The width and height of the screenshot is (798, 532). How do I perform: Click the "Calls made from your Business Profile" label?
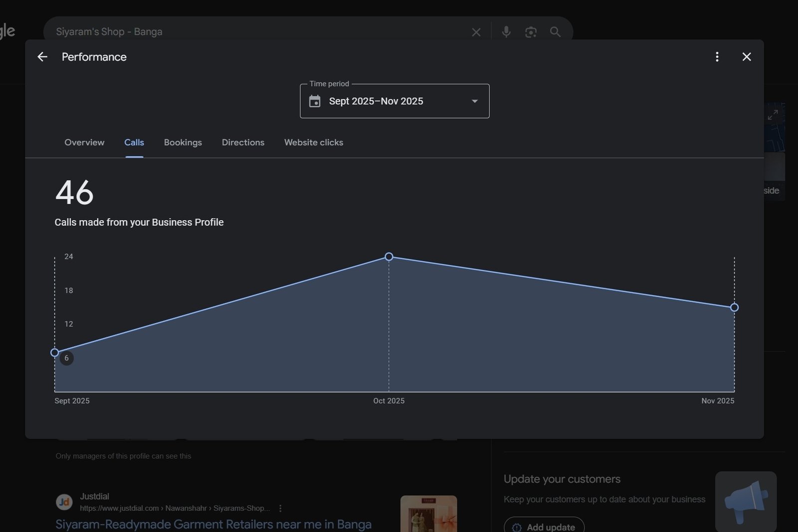[139, 222]
